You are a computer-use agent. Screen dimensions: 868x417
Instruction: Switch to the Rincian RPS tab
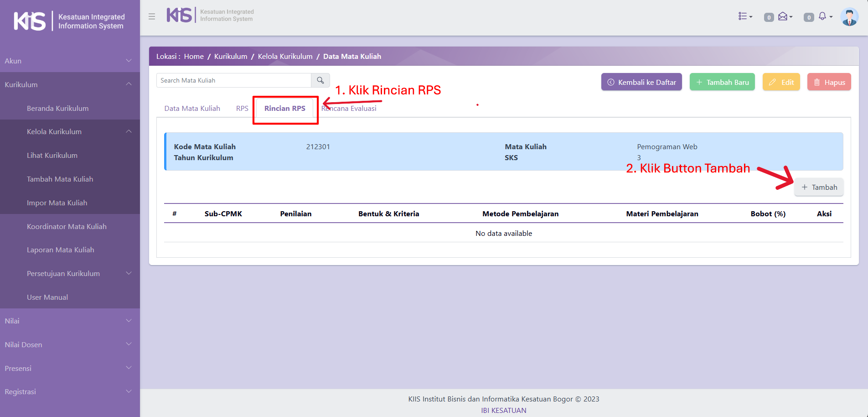[x=285, y=109]
